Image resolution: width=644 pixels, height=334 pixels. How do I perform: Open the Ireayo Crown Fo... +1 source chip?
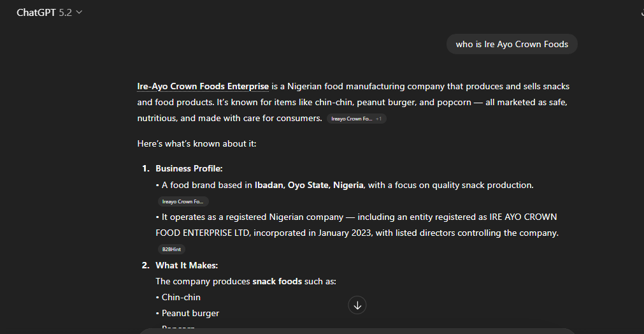click(x=351, y=119)
